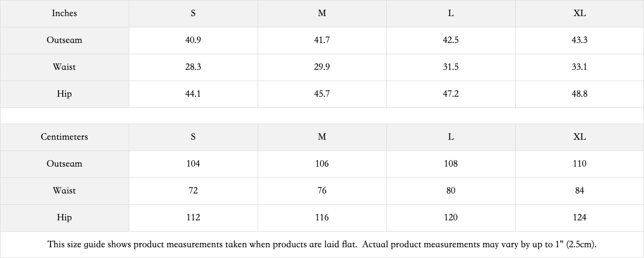This screenshot has height=258, width=644.
Task: Click the 124 hip XL cell
Action: click(580, 218)
